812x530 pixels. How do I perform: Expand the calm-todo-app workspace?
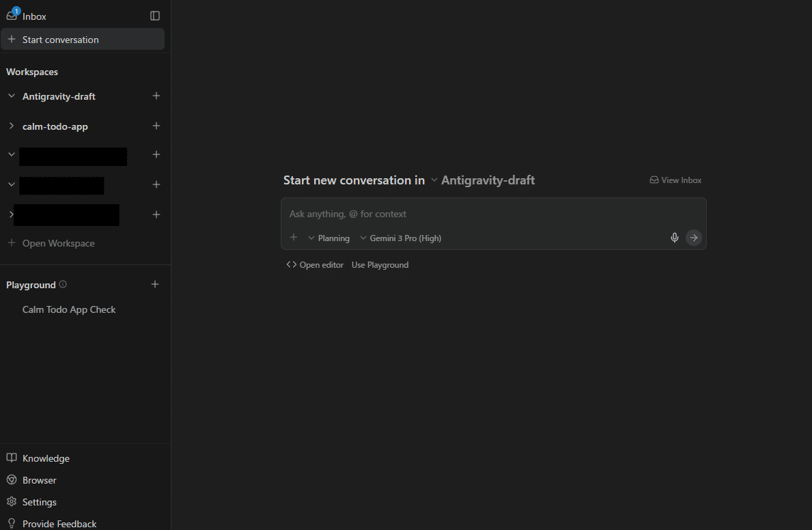point(11,126)
